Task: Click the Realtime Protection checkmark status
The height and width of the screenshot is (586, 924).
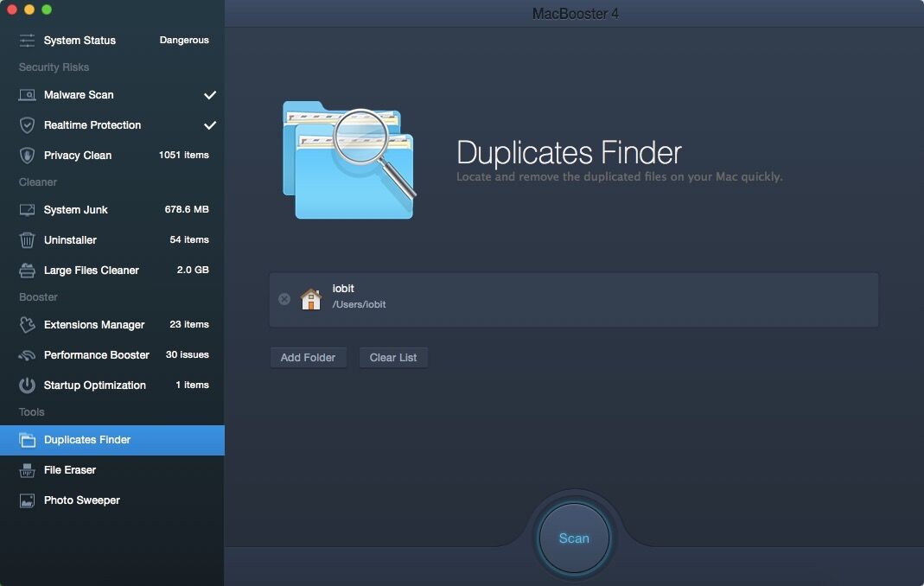Action: point(210,125)
